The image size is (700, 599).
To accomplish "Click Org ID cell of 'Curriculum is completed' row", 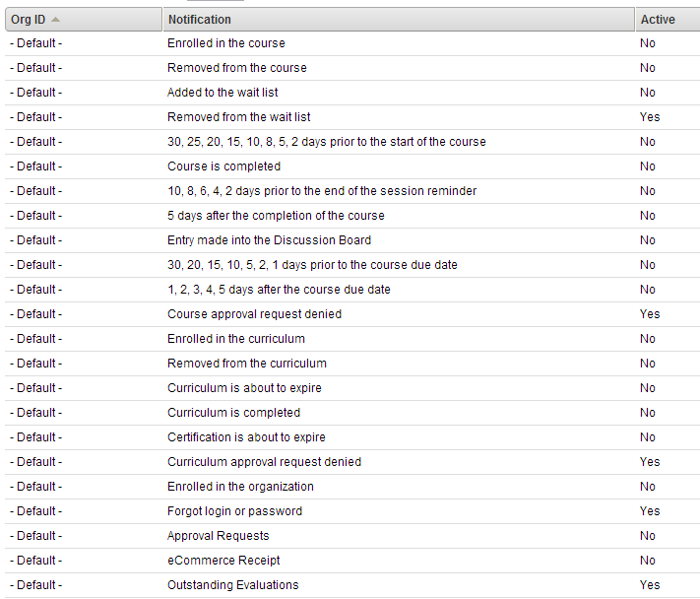I will 35,413.
